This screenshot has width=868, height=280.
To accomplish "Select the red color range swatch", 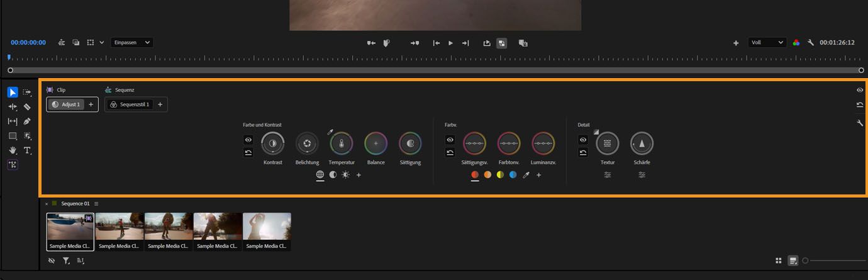I will (x=475, y=175).
